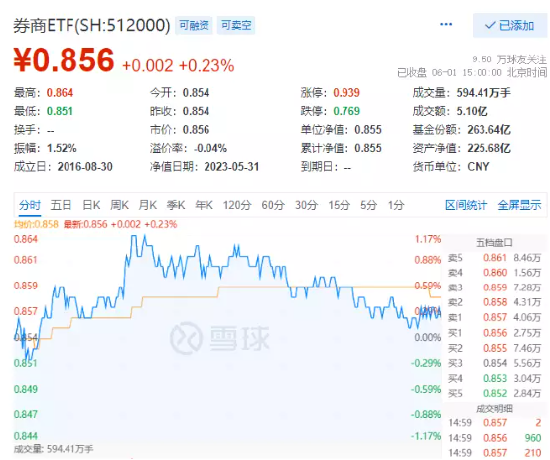Click the 买4 order row at 0.853
550x460 pixels.
[494, 378]
